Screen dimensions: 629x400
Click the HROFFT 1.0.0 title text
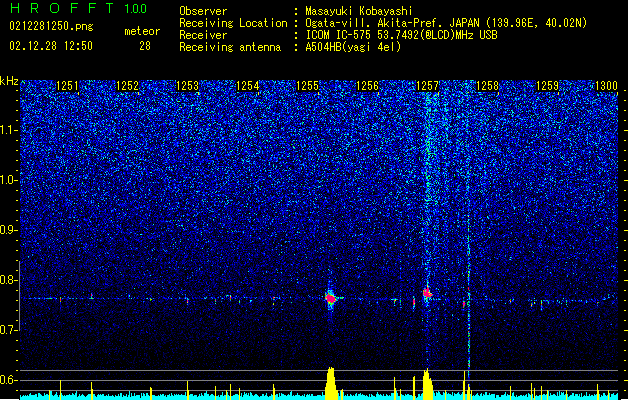79,8
